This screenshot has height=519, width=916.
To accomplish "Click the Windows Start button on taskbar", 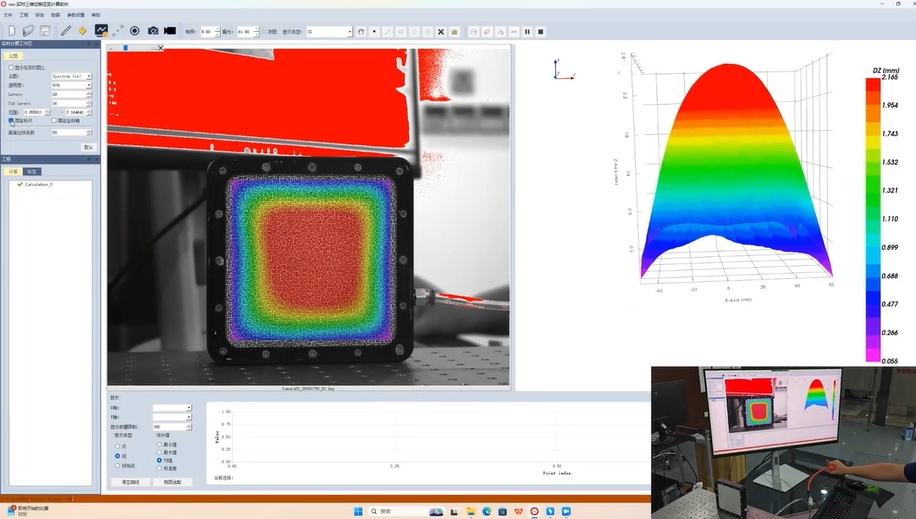I will pyautogui.click(x=356, y=511).
